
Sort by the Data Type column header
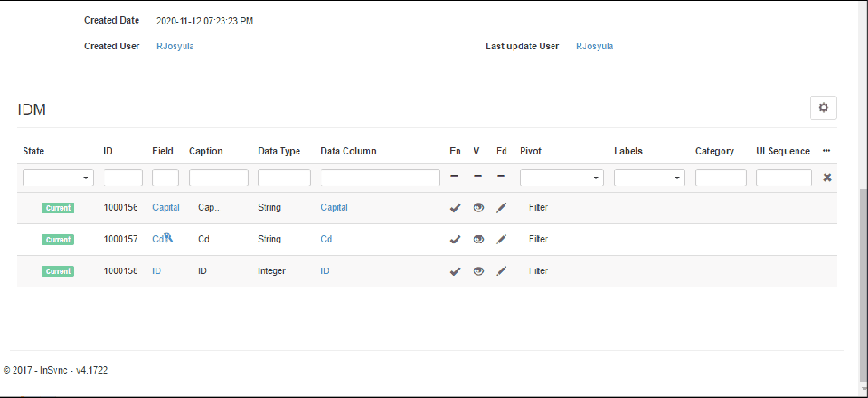click(x=278, y=151)
